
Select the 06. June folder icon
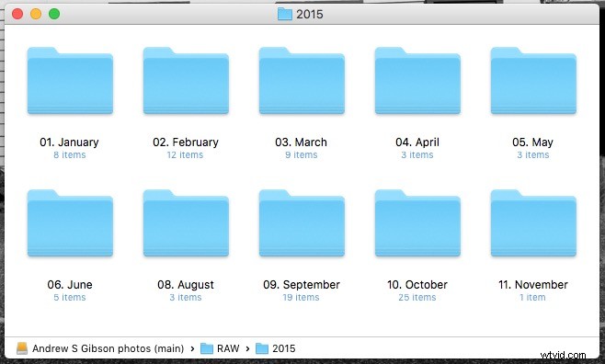tap(70, 223)
